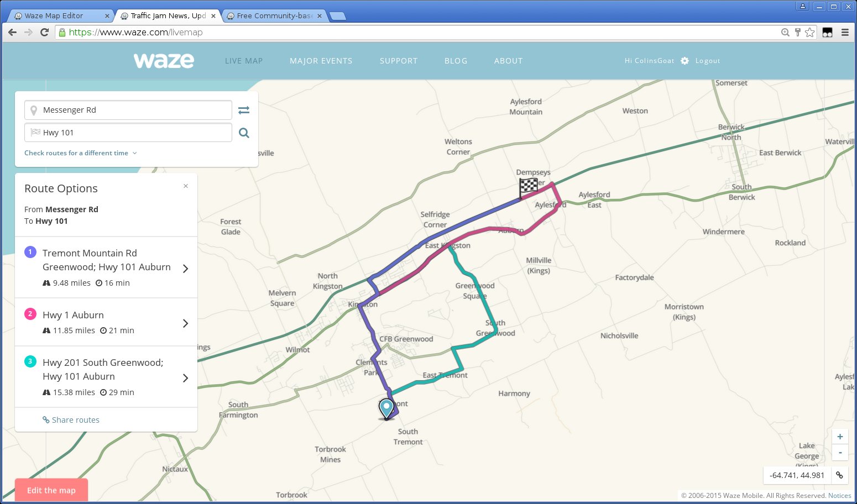
Task: Log out using the Logout link
Action: coord(707,61)
